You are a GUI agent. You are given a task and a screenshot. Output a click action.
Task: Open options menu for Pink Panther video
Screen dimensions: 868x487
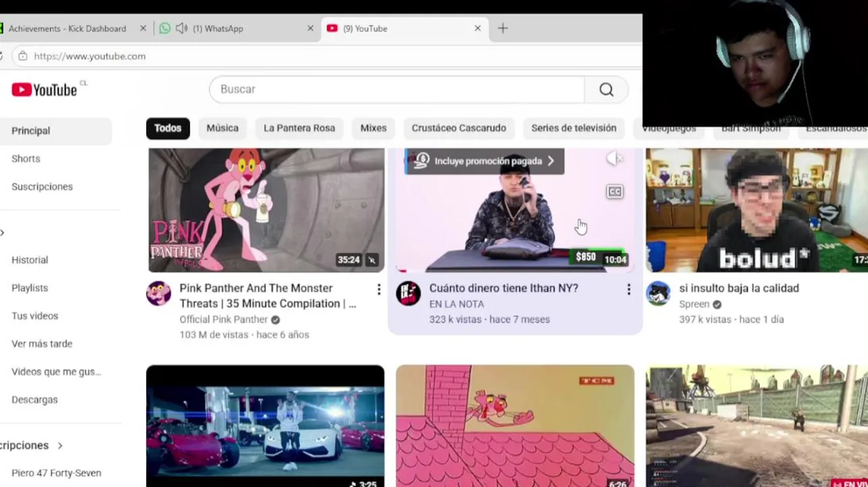click(379, 289)
